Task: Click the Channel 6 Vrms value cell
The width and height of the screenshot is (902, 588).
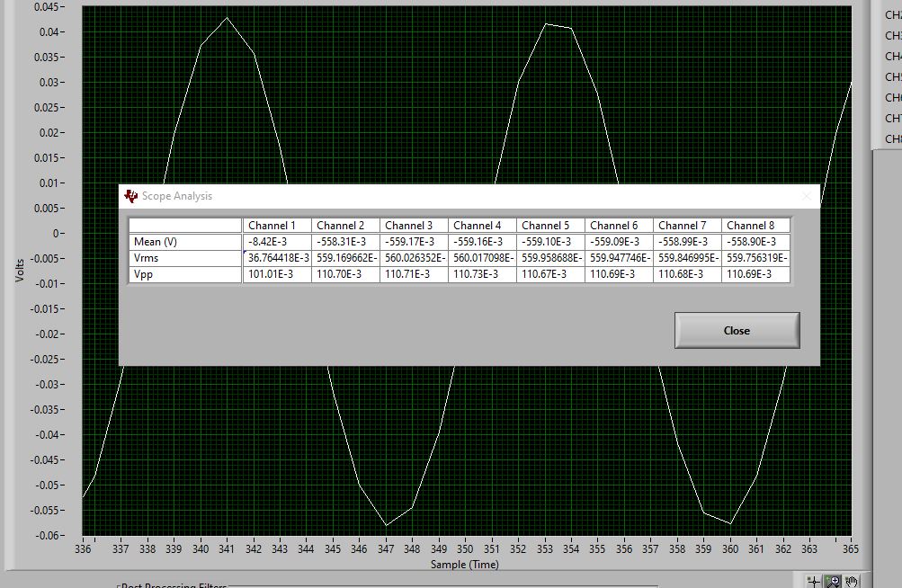Action: [619, 258]
